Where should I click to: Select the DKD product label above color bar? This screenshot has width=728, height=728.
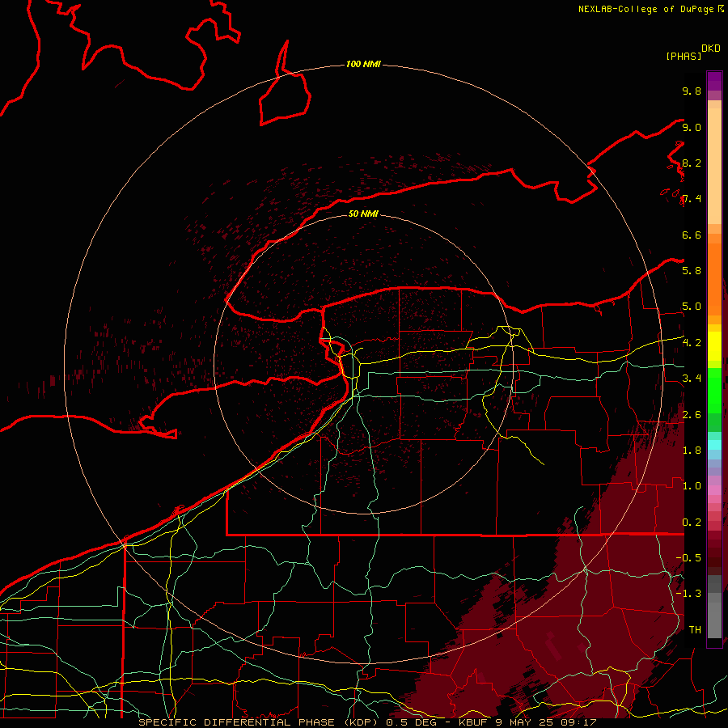pos(711,49)
